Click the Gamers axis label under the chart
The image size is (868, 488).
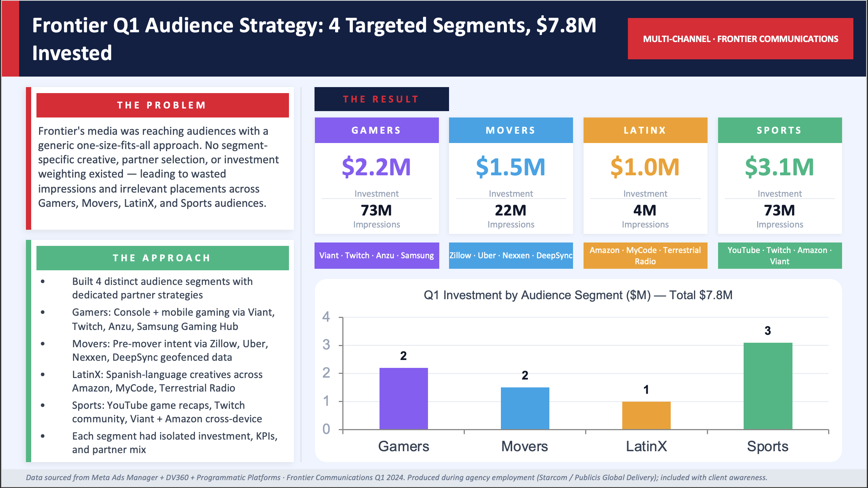tap(404, 446)
